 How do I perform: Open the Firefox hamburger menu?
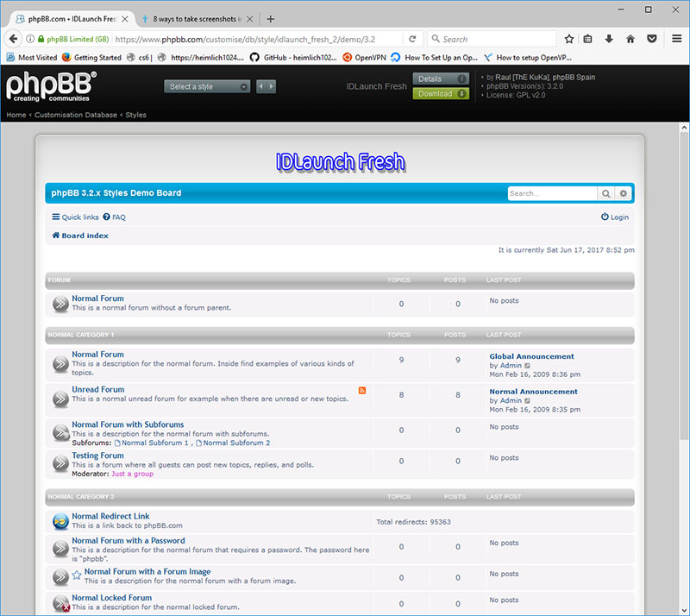[x=677, y=39]
